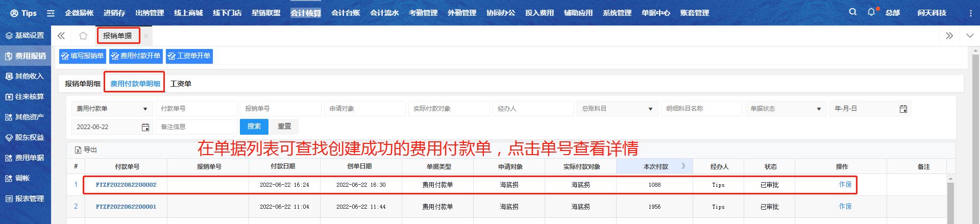Collapse tabs with double left arrow
This screenshot has height=224, width=980.
tap(61, 36)
